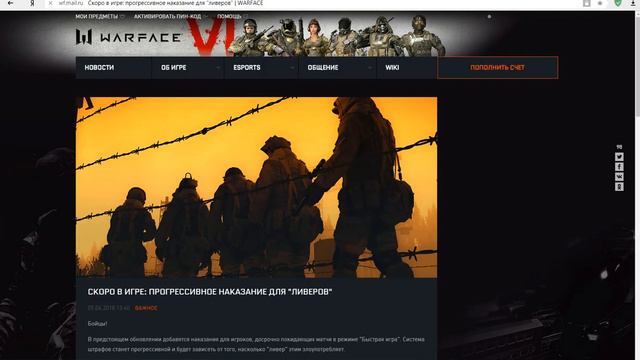
Task: Click the article headline about ливеров
Action: click(x=210, y=292)
